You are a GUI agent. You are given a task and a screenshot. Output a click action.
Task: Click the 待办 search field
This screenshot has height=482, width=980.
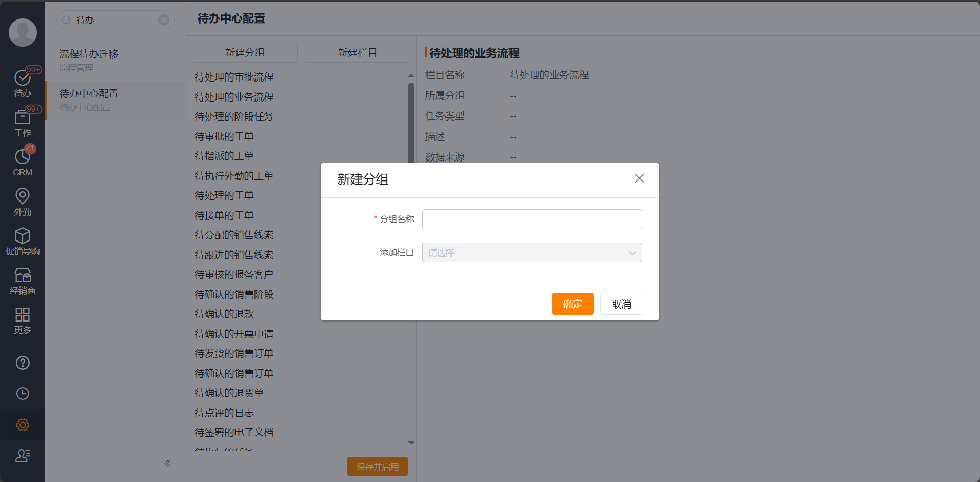[115, 20]
